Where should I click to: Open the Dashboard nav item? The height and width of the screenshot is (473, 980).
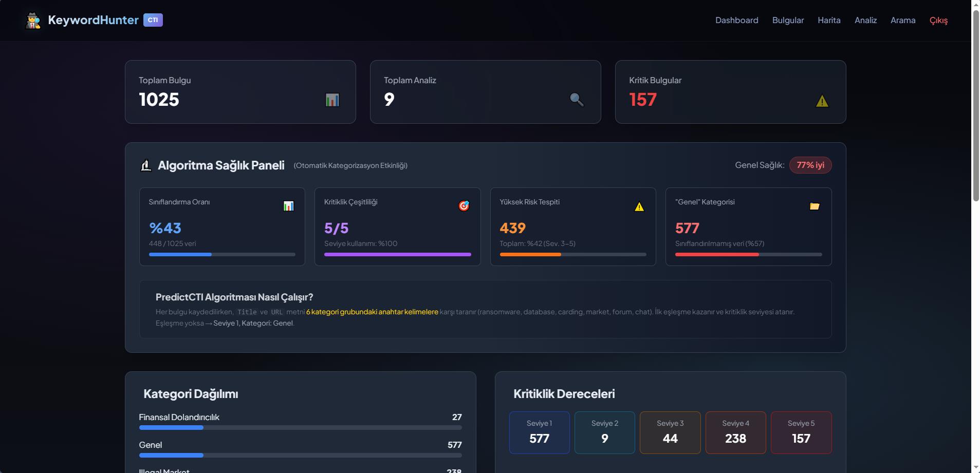click(x=737, y=20)
